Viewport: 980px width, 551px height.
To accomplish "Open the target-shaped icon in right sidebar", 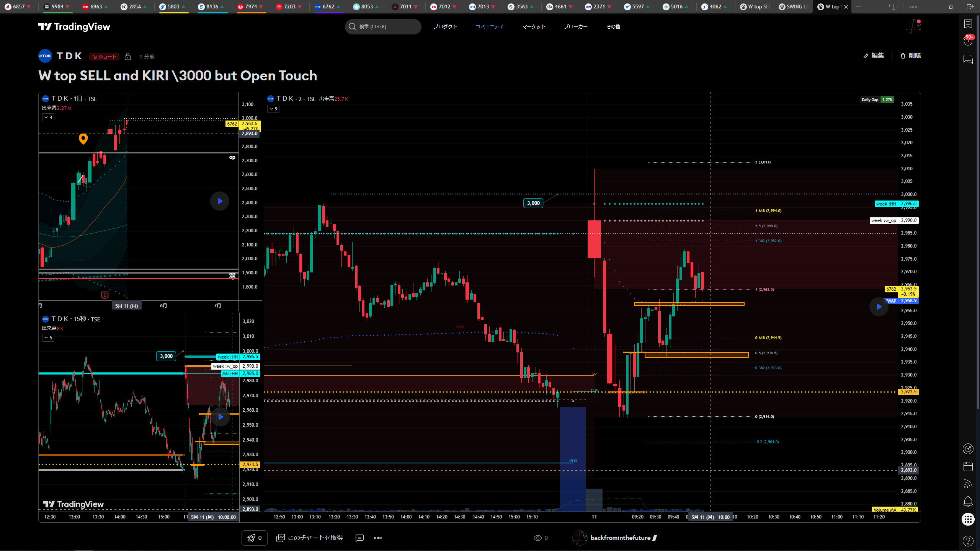I will 968,449.
